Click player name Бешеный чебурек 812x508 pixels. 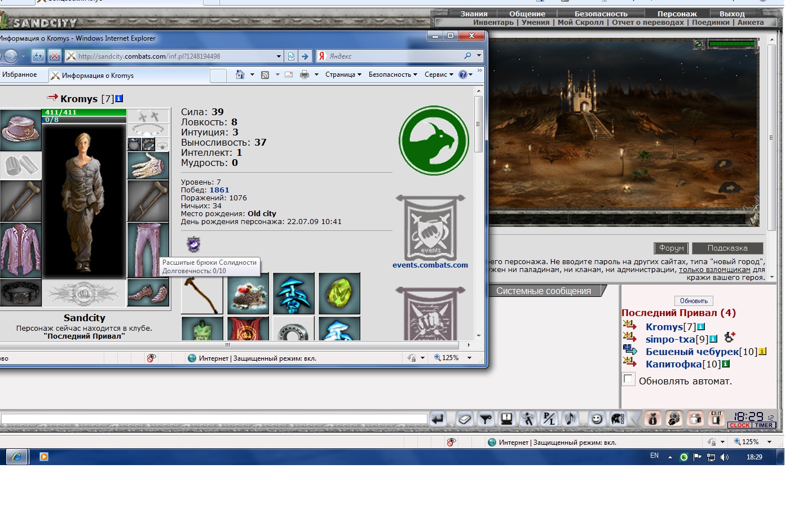(x=692, y=352)
